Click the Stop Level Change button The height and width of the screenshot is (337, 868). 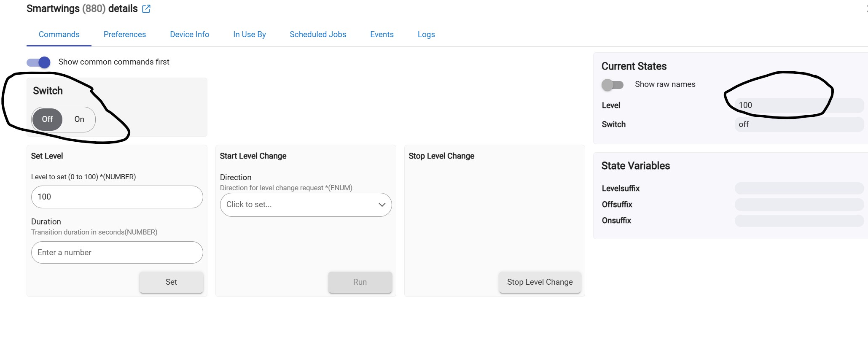click(540, 282)
